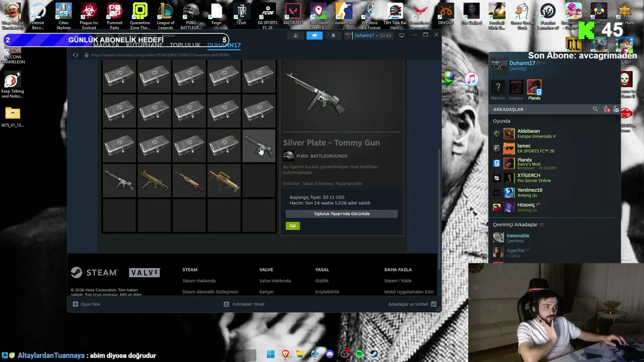The height and width of the screenshot is (362, 644).
Task: Open chat with friend Hüsoviç
Action: click(553, 207)
